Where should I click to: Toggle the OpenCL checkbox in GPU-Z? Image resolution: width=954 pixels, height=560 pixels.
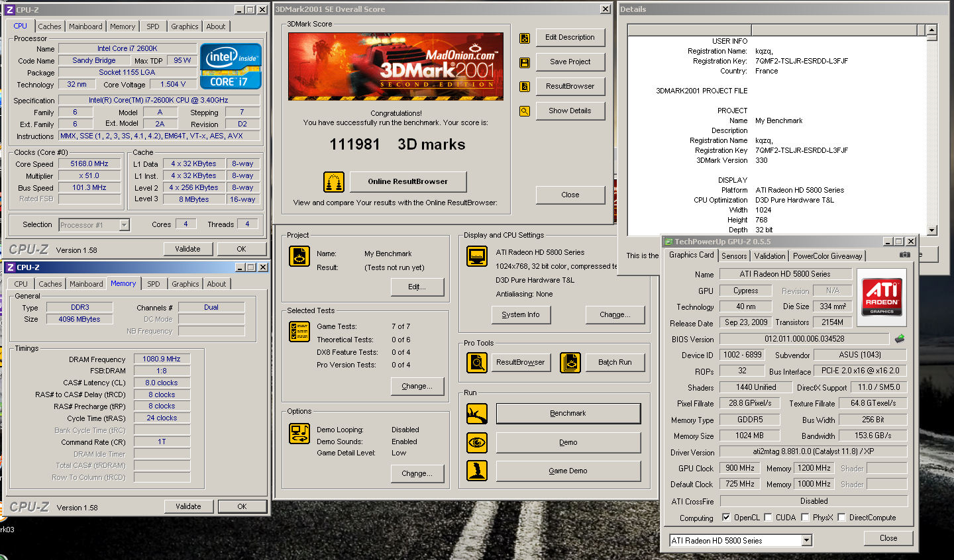726,518
